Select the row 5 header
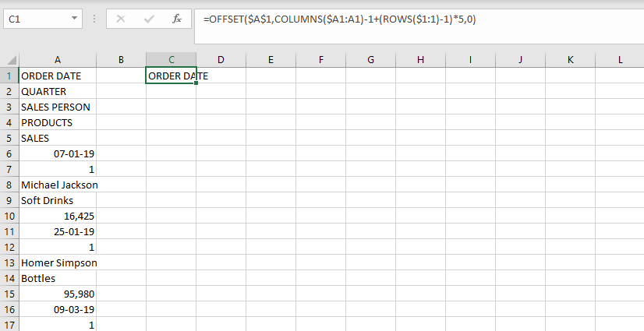The width and height of the screenshot is (644, 331). point(9,138)
